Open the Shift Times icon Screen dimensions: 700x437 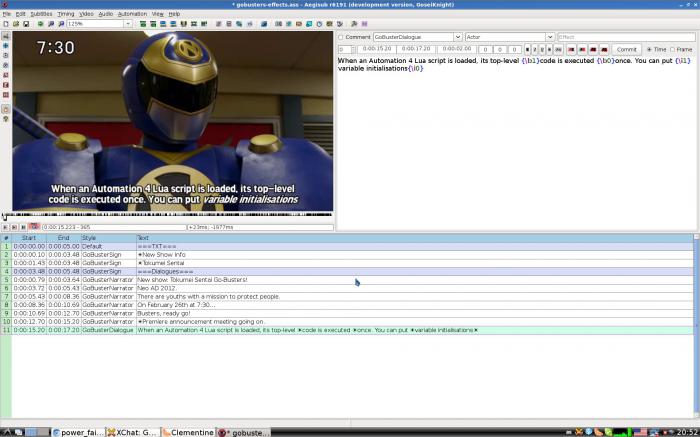(x=278, y=24)
